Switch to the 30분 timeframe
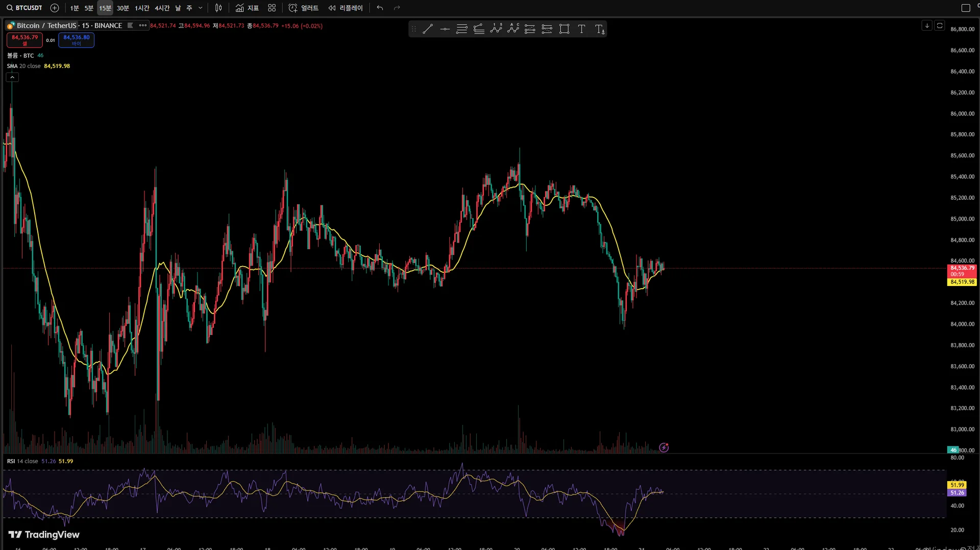 [x=122, y=8]
